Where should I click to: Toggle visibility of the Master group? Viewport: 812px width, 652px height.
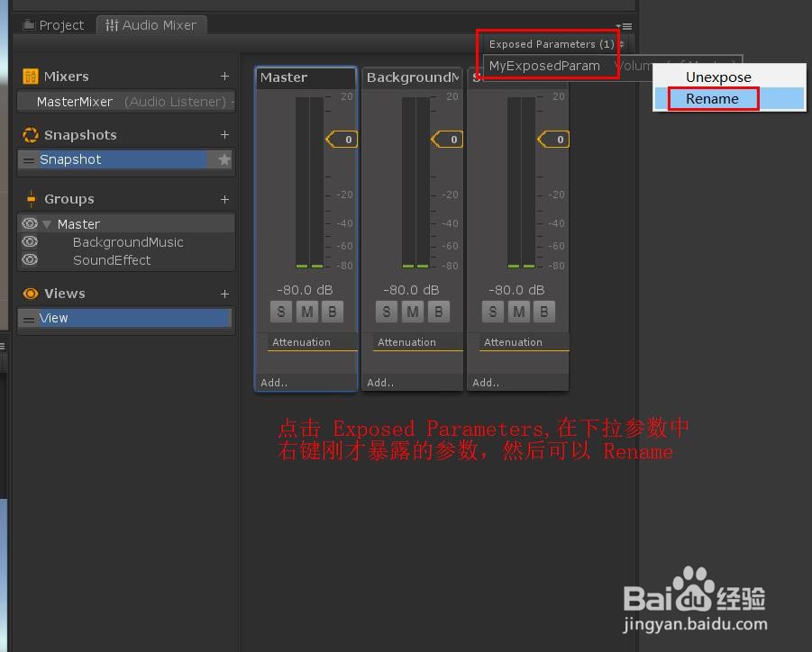[30, 223]
